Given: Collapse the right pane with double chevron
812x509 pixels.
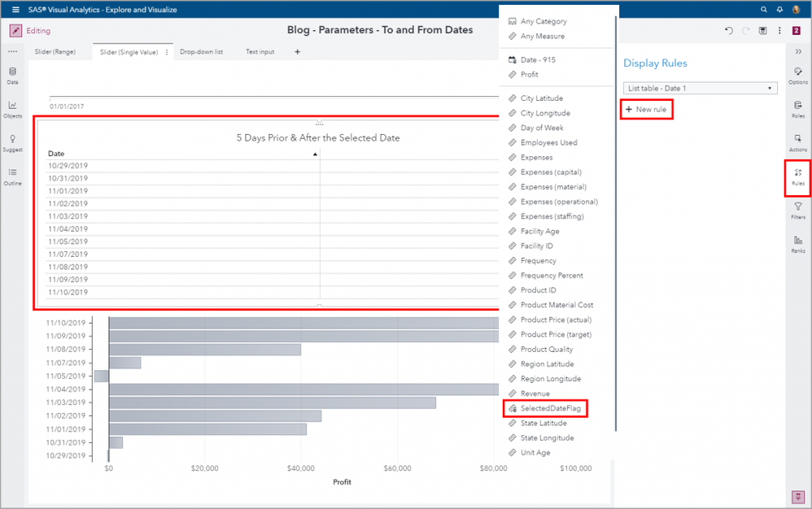Looking at the screenshot, I should (x=798, y=51).
